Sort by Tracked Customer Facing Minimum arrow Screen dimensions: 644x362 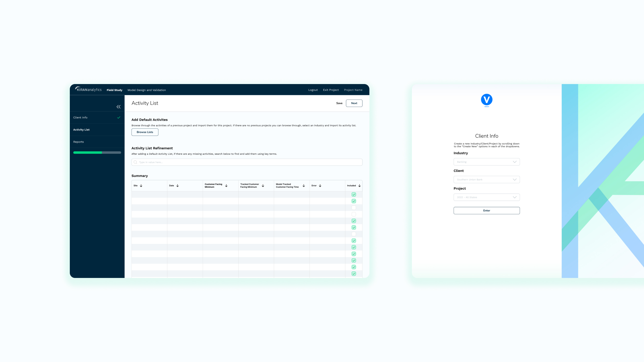click(x=263, y=186)
